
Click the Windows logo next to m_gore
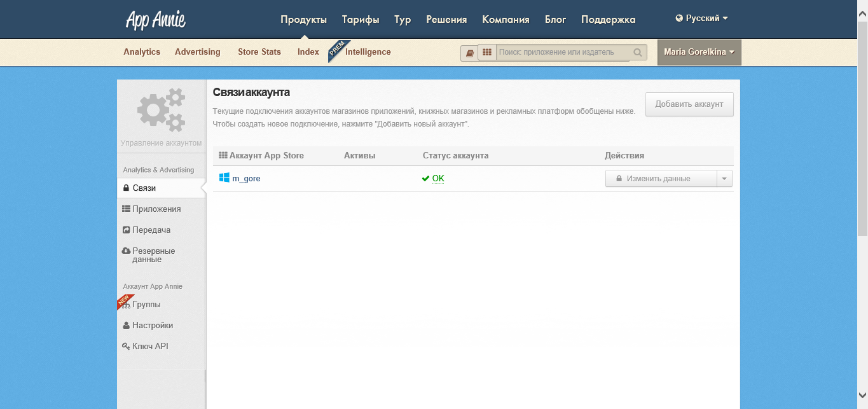(x=224, y=178)
